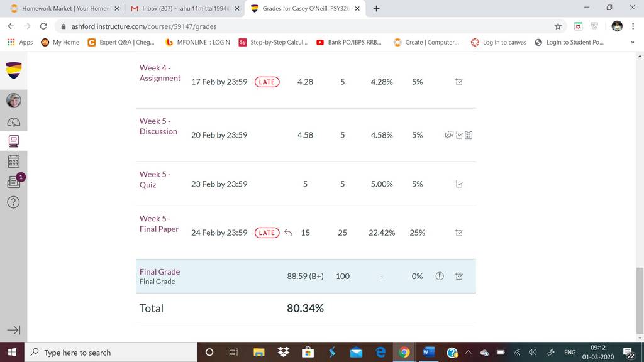Open the Step-by-Step Calculator bookmark
Screen dimensions: 644x362
[273, 42]
